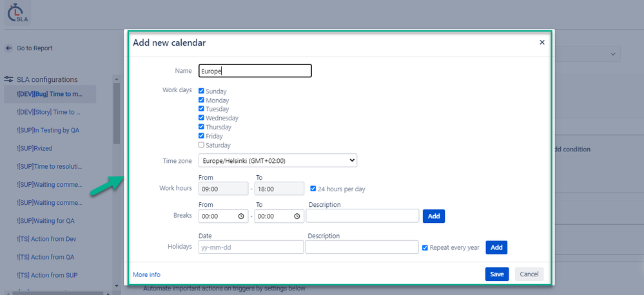Click the sidebar scroll down arrow

coord(117,285)
